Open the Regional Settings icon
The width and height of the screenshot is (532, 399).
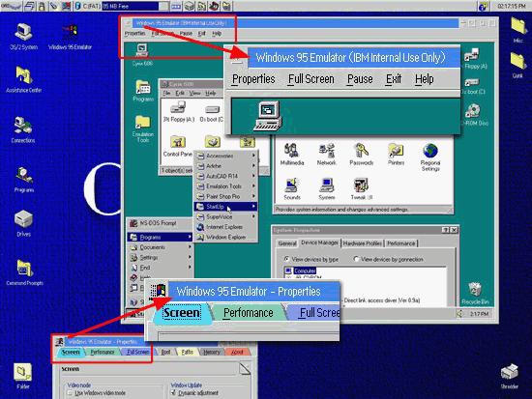[x=430, y=157]
